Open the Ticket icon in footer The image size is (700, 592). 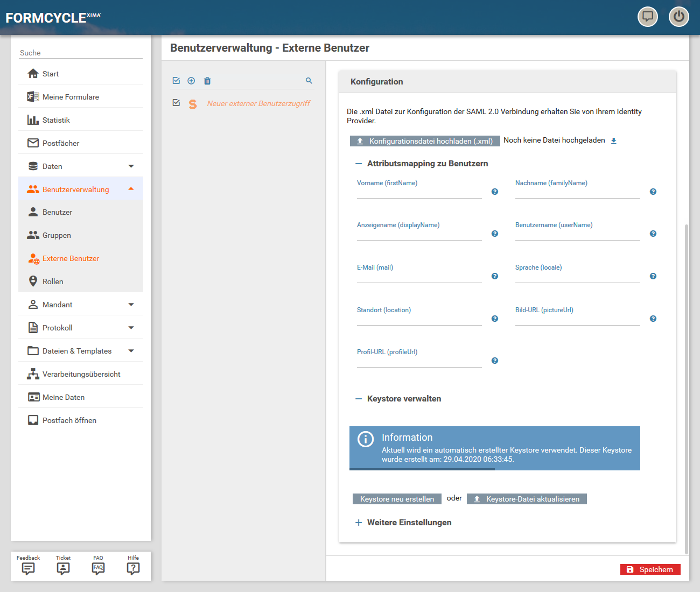[x=63, y=568]
